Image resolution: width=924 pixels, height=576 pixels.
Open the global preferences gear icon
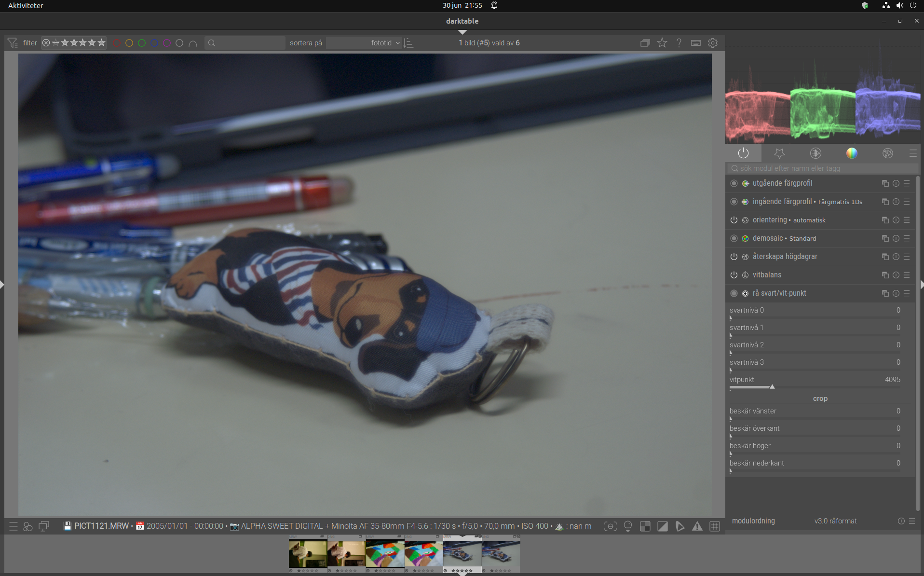(712, 43)
